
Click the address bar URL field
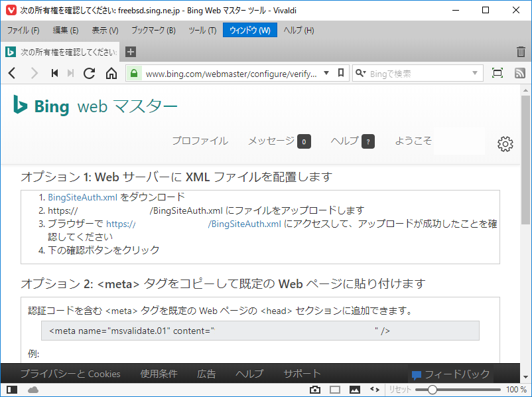[x=232, y=73]
